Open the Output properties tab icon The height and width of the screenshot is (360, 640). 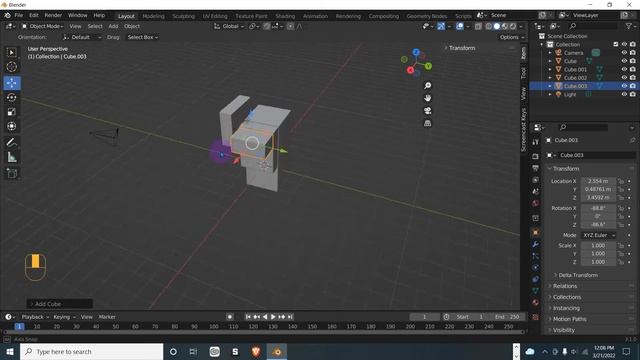(x=536, y=168)
